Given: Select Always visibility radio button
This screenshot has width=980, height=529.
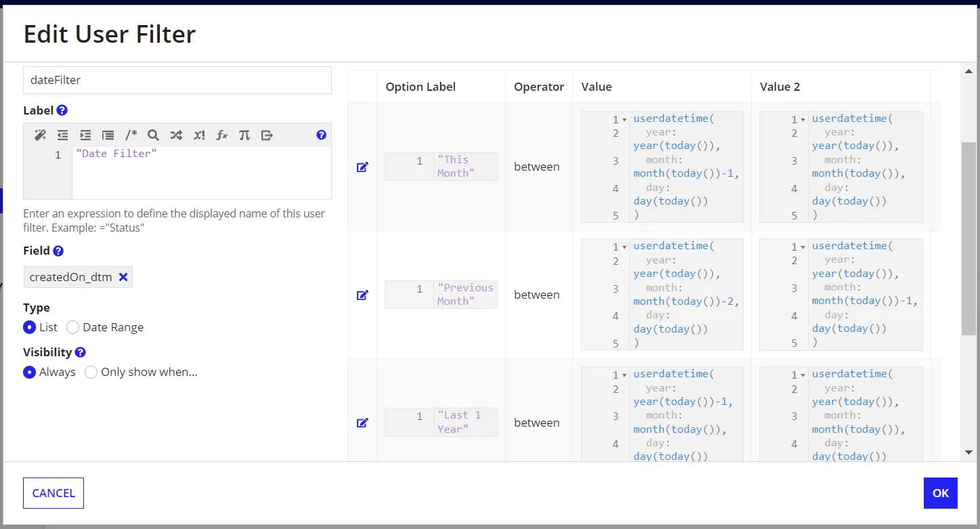Looking at the screenshot, I should click(29, 372).
